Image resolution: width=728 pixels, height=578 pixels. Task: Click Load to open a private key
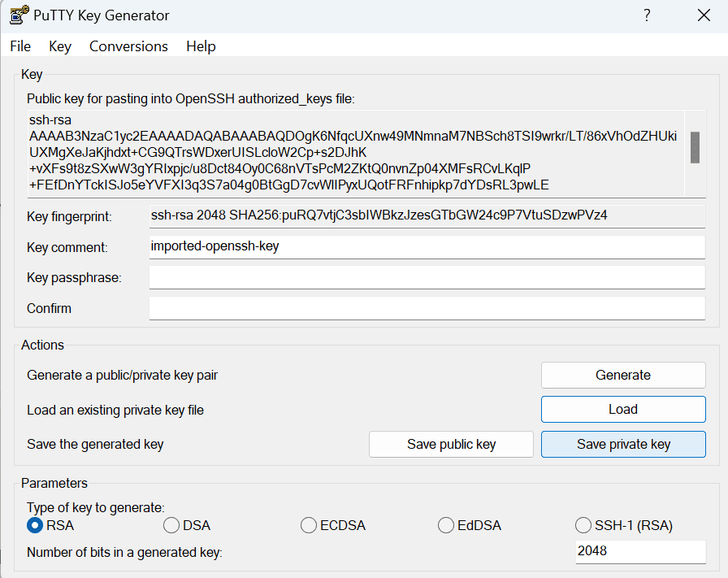623,410
